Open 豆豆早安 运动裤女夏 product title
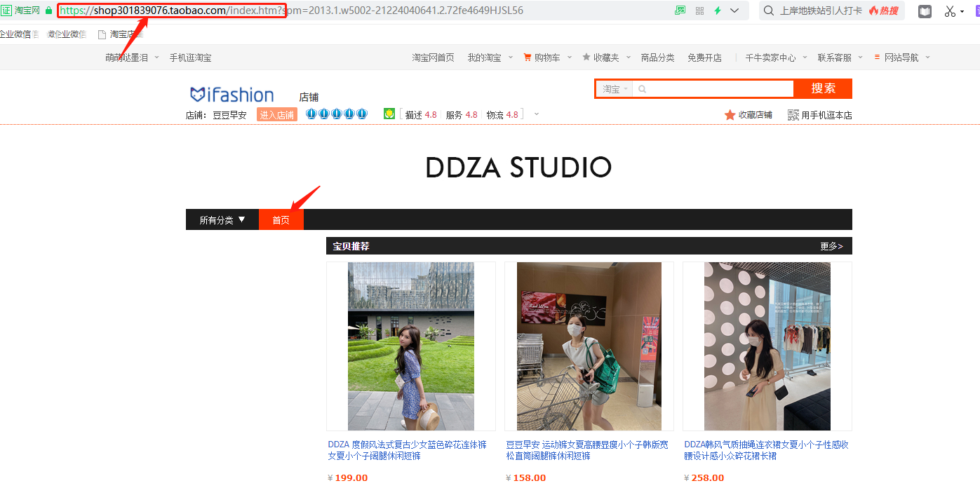Screen dimensions: 980x495 coord(587,450)
